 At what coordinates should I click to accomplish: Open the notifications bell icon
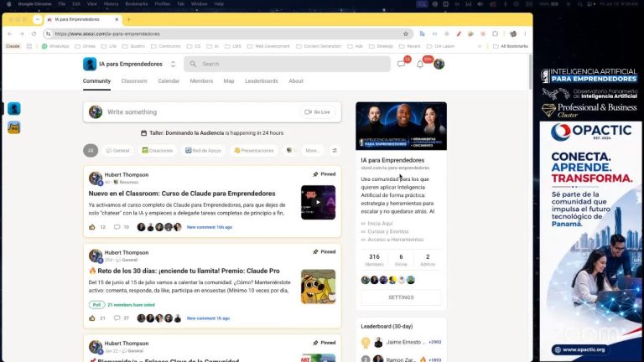420,64
